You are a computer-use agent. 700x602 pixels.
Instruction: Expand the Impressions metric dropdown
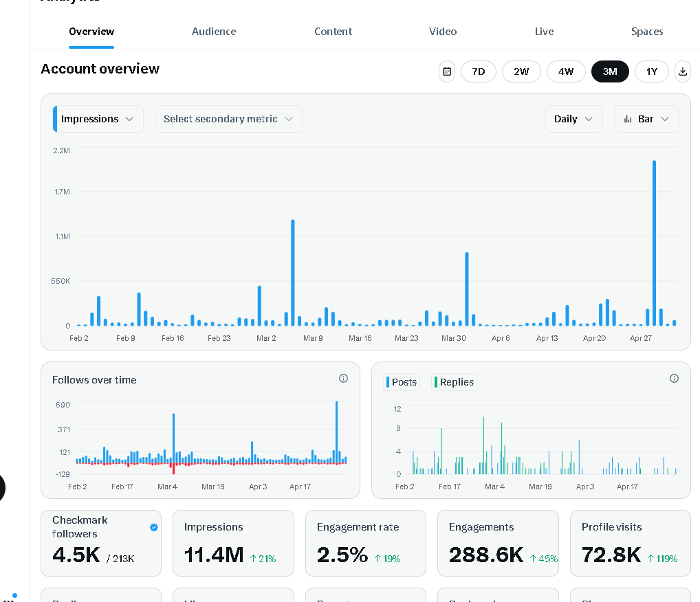point(98,119)
